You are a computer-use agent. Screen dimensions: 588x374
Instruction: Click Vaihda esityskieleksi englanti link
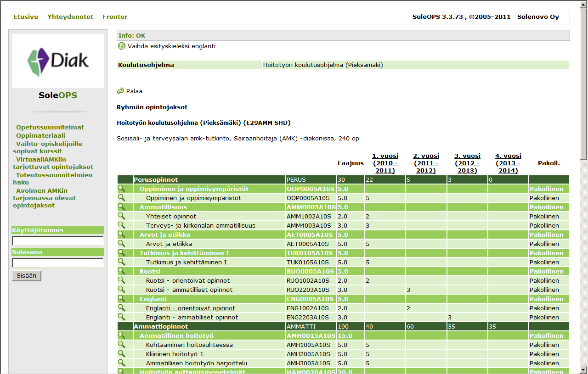[171, 46]
